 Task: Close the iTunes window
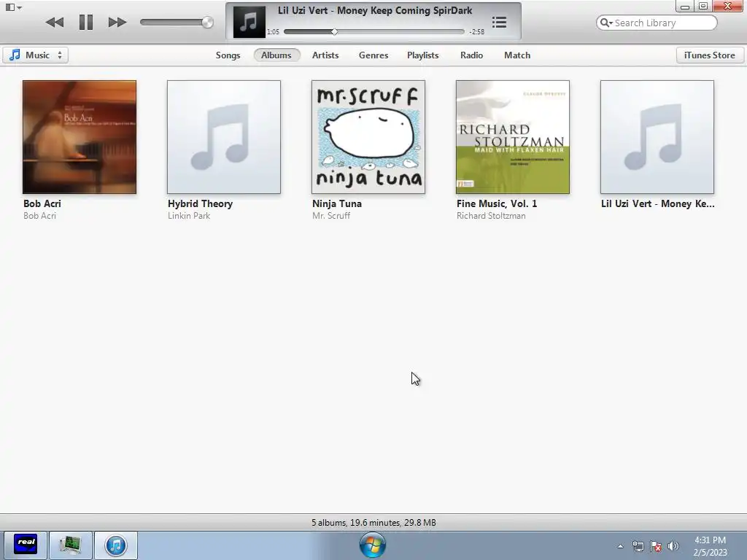[x=728, y=6]
